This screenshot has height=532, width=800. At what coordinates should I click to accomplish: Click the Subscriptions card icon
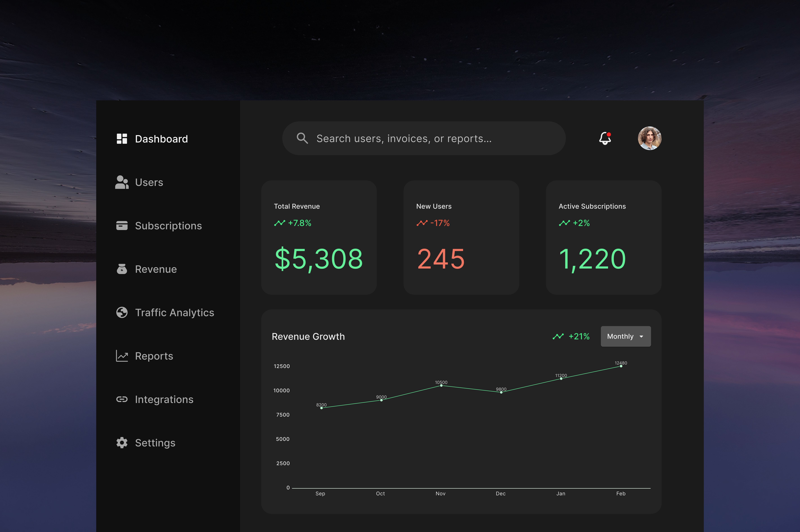(x=122, y=226)
